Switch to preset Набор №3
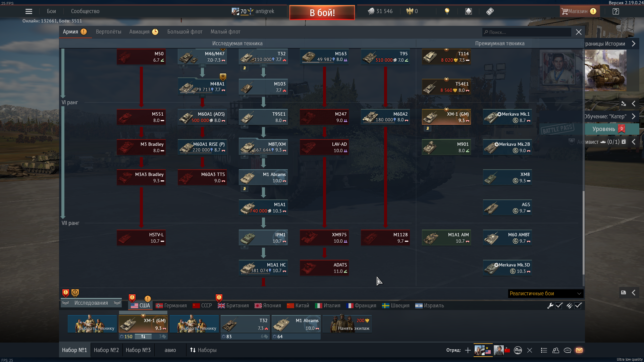Image resolution: width=644 pixels, height=362 pixels. click(138, 350)
